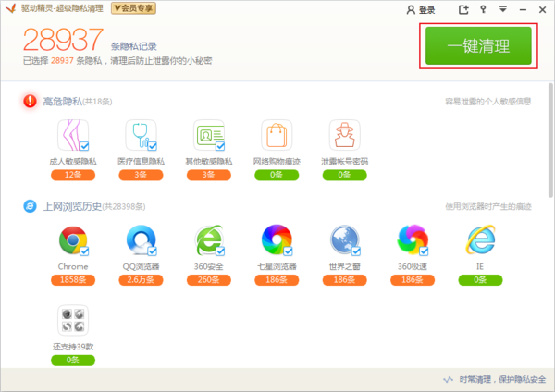Open the 登录 login link

click(x=421, y=10)
